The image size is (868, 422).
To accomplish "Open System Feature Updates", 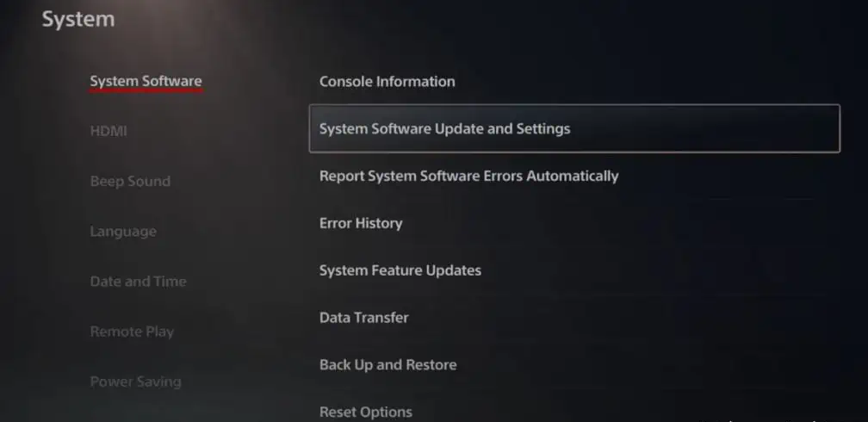I will (400, 270).
